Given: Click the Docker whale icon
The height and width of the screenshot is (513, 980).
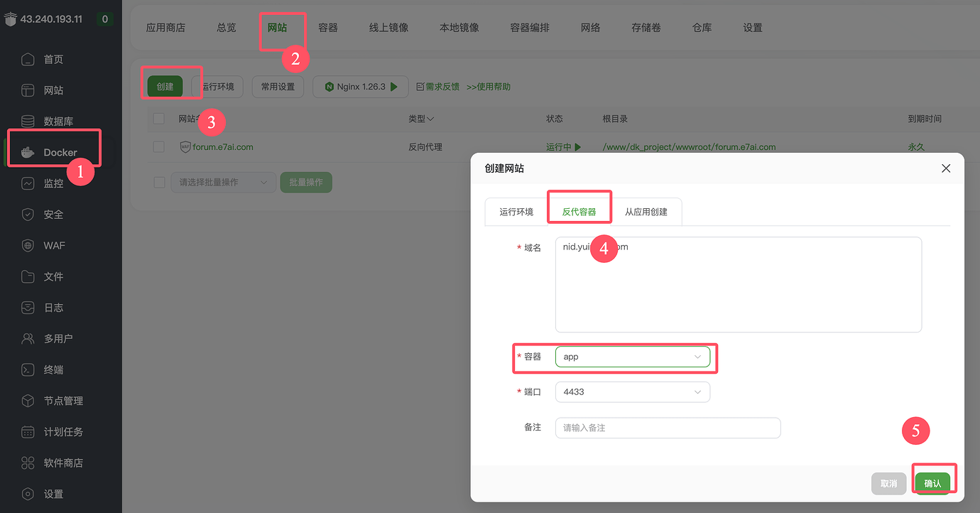Looking at the screenshot, I should pos(28,152).
